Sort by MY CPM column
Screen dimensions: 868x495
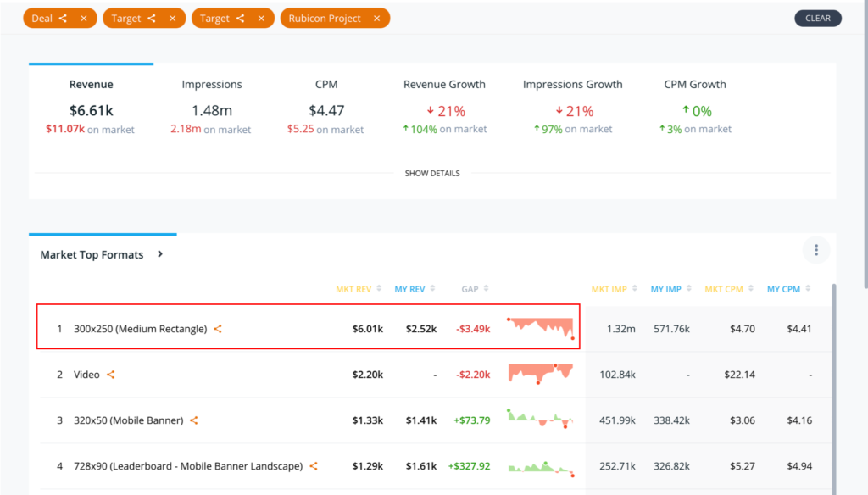[789, 289]
